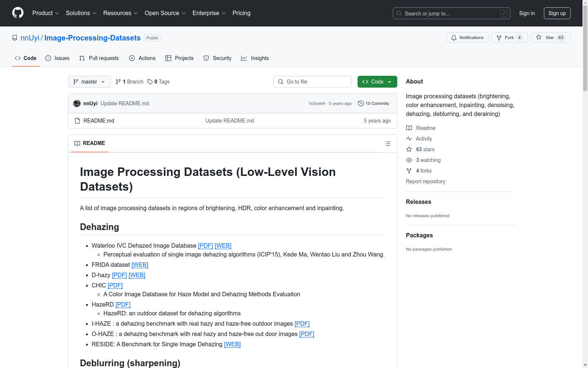Click the fork icon beside 4 forks
588x368 pixels.
pos(409,171)
